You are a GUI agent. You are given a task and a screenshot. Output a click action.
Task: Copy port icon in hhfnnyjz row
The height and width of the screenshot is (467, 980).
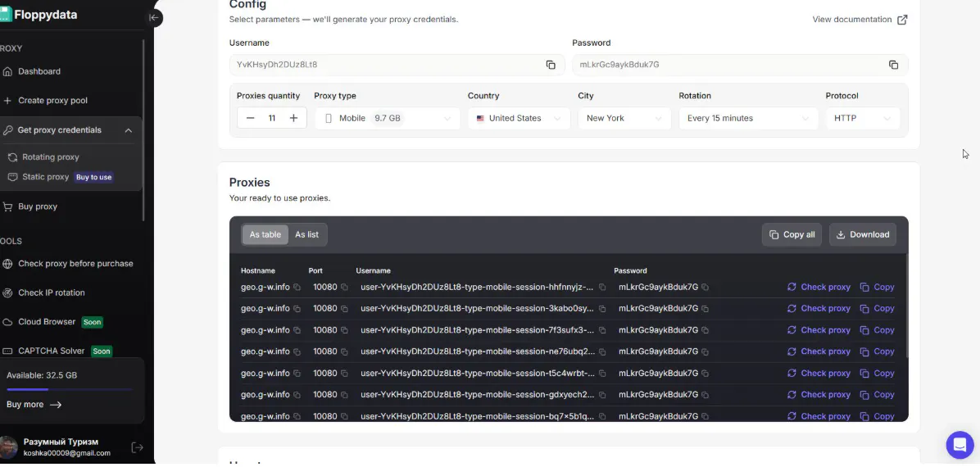click(344, 287)
